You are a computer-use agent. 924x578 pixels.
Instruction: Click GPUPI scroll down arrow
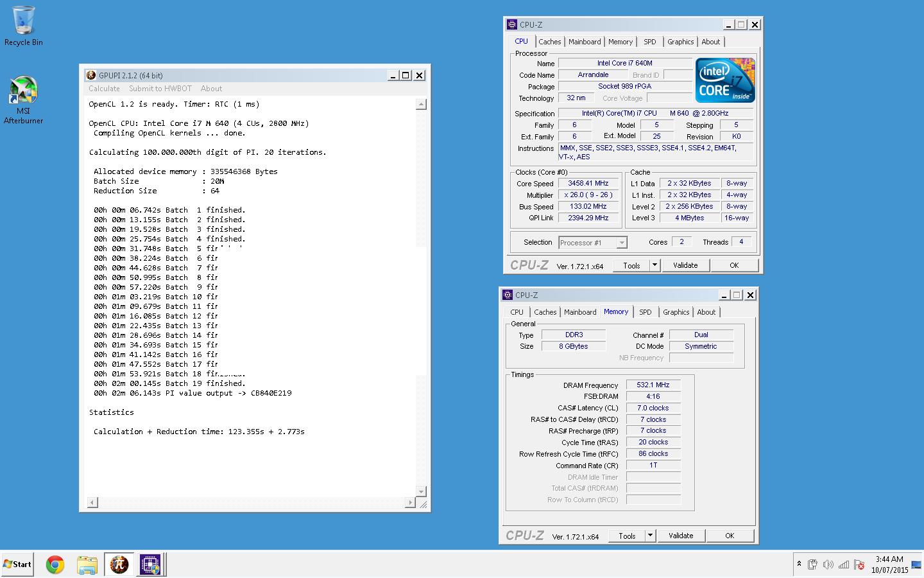[x=421, y=492]
